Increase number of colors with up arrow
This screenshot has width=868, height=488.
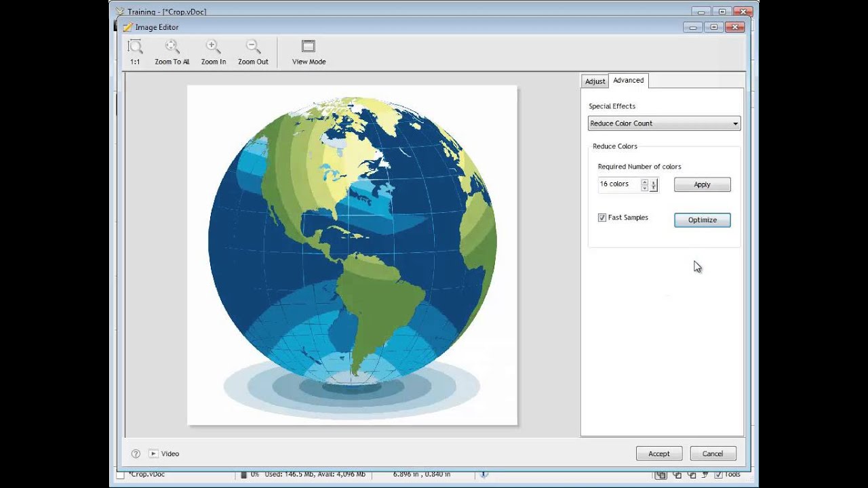tap(645, 182)
